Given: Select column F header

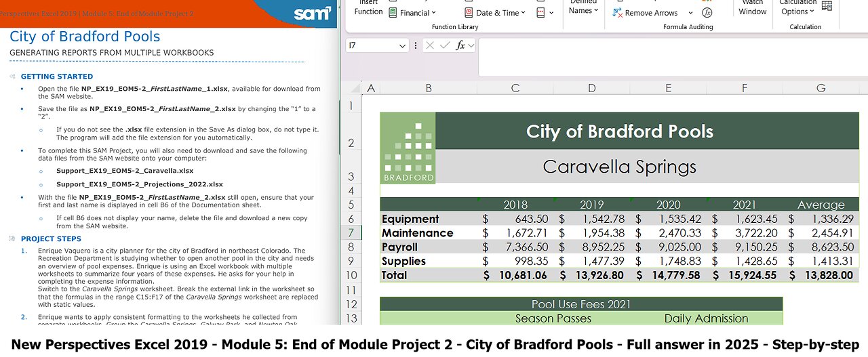Looking at the screenshot, I should coord(745,88).
